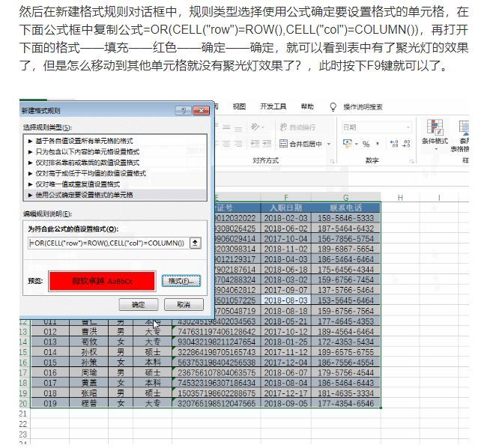Switch to the 视图 ribbon tab
This screenshot has height=448, width=496.
pyautogui.click(x=239, y=106)
